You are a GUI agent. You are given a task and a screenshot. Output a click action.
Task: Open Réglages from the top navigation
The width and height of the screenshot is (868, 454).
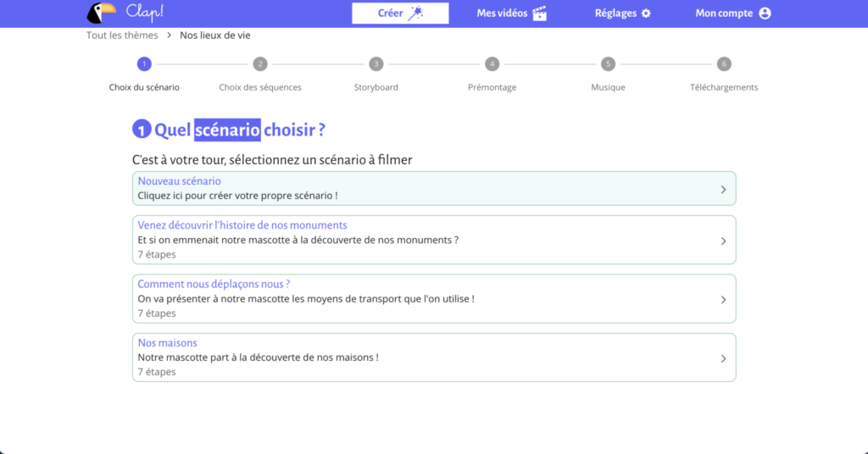coord(615,14)
